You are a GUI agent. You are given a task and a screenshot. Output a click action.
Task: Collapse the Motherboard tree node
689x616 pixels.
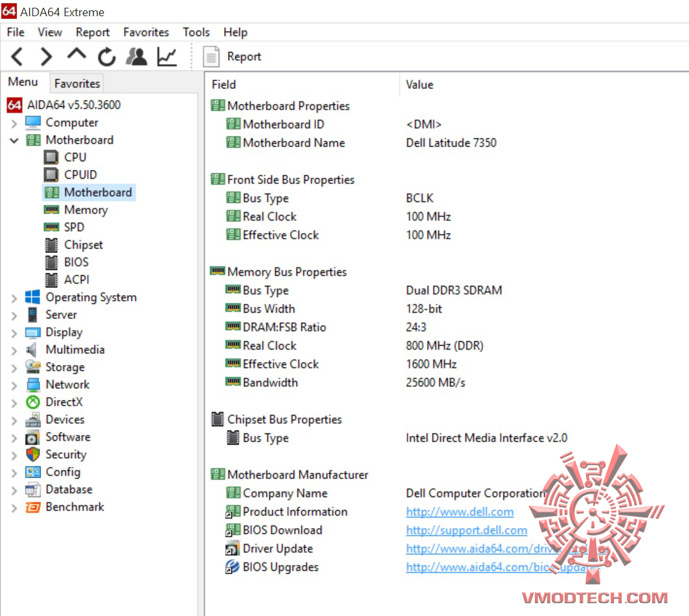coord(14,140)
